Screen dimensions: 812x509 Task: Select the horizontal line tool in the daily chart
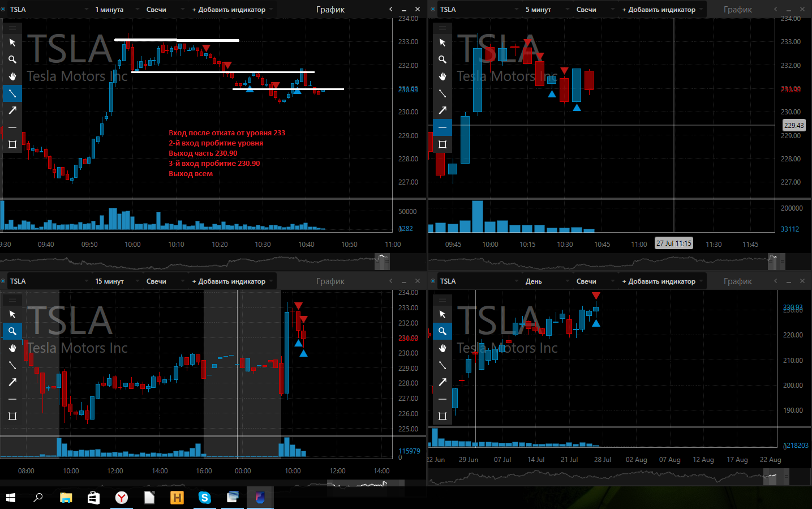pyautogui.click(x=442, y=399)
